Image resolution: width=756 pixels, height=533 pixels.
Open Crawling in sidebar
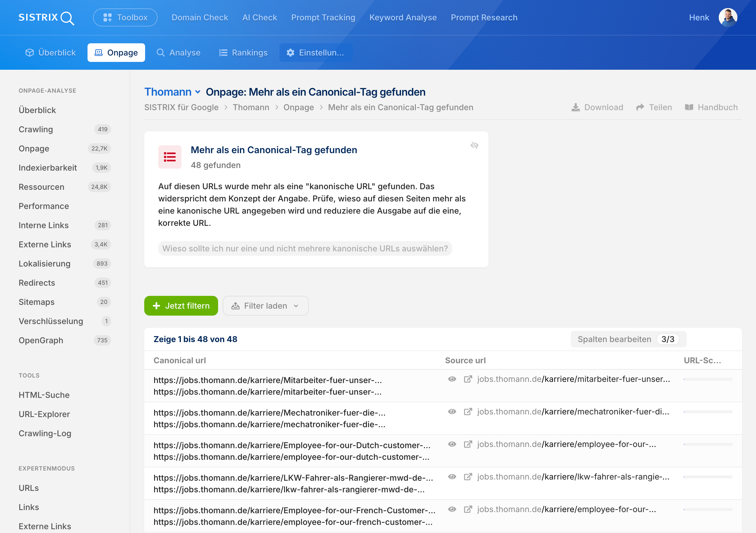pyautogui.click(x=65, y=129)
